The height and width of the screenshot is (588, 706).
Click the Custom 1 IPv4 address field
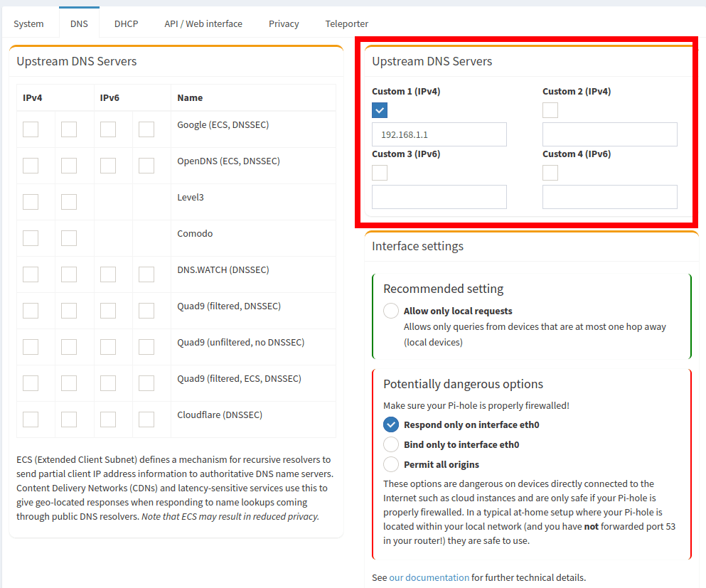[x=439, y=134]
